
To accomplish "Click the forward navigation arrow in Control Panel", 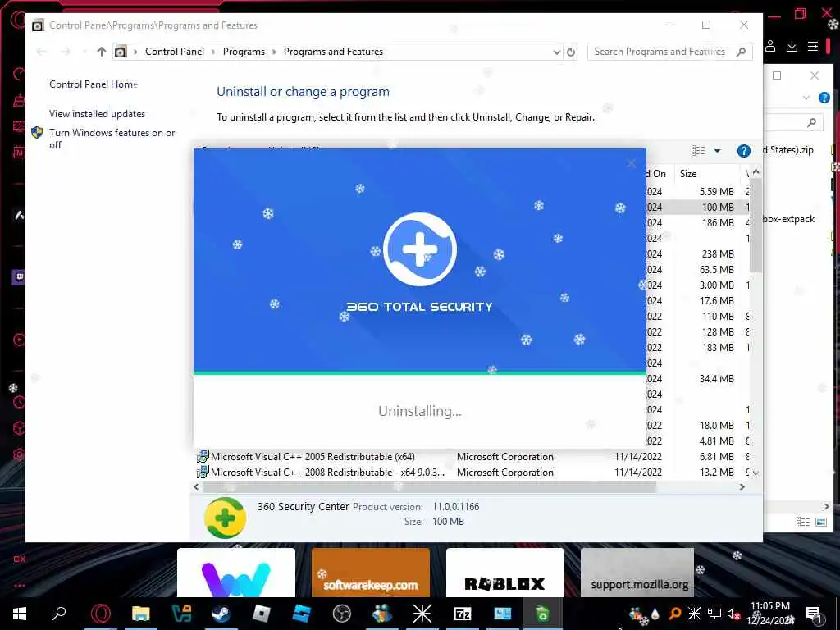I will coord(66,52).
